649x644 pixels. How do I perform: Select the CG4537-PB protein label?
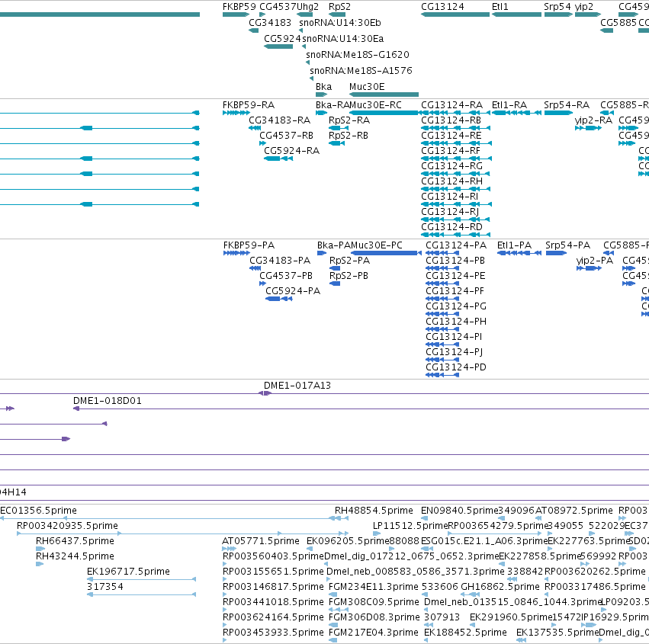[x=286, y=276]
